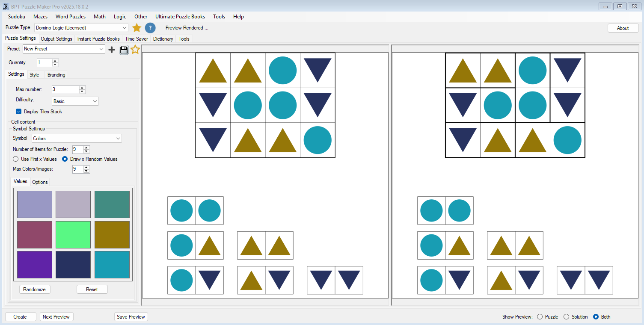Open the About dialog
This screenshot has height=325, width=644.
click(x=623, y=27)
